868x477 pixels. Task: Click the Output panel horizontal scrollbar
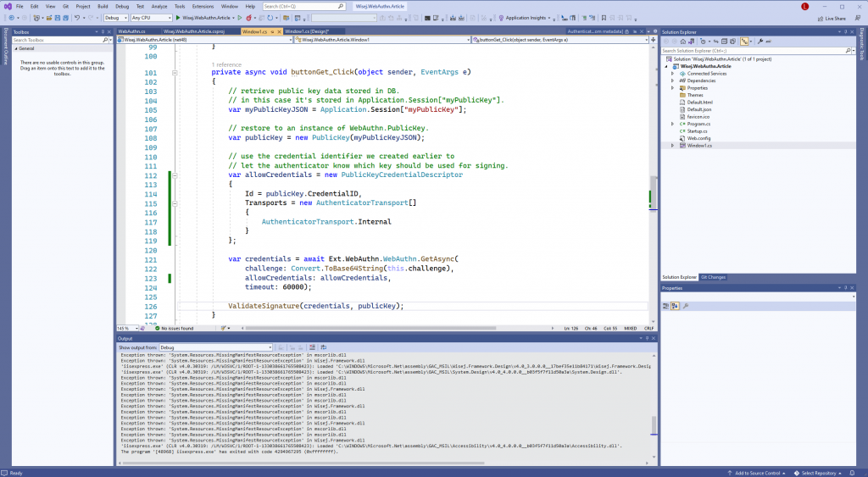tap(382, 463)
